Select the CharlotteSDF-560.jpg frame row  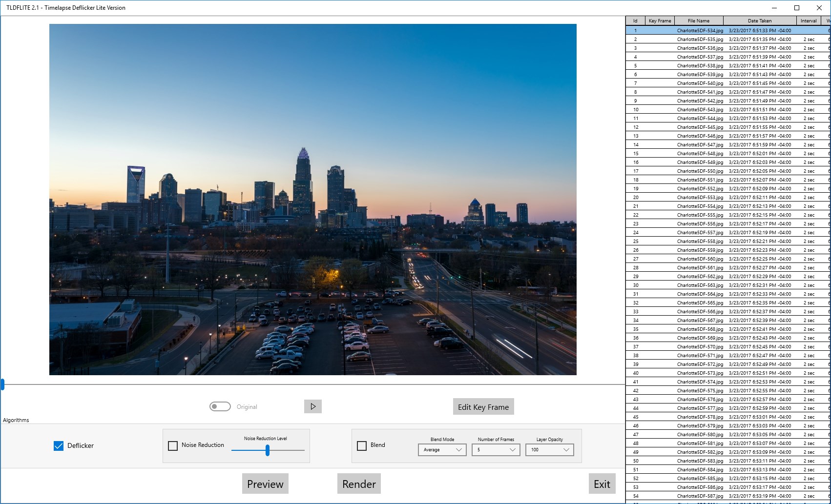pyautogui.click(x=700, y=259)
